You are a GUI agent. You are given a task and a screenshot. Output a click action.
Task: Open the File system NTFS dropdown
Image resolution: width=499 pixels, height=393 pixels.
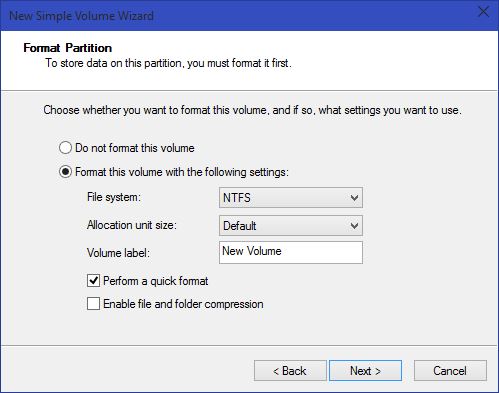291,198
